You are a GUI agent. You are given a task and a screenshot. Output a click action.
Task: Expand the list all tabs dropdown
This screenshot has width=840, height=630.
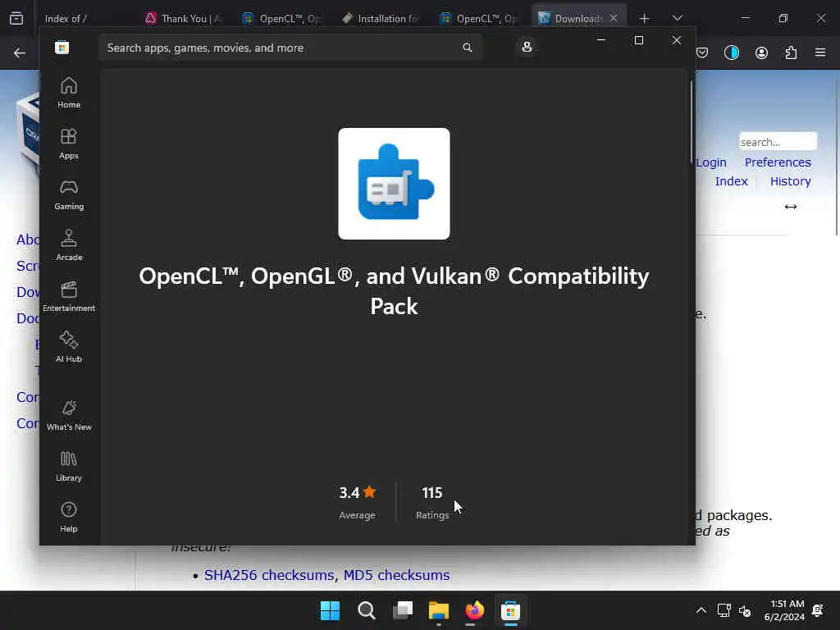click(x=678, y=18)
